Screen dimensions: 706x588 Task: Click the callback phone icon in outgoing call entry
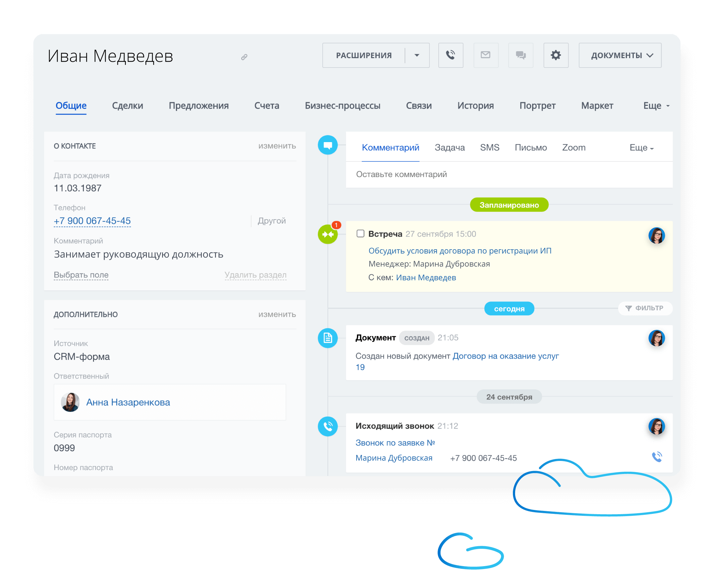pyautogui.click(x=657, y=457)
